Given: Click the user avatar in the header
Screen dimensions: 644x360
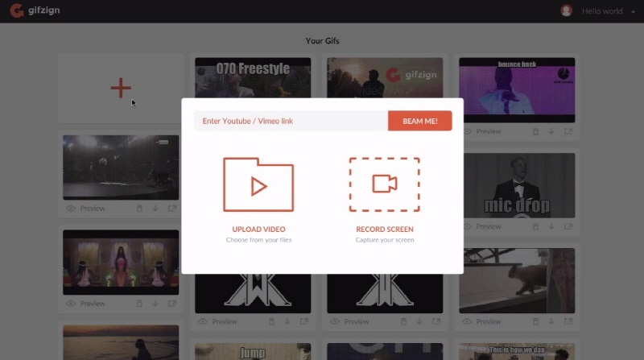Looking at the screenshot, I should pos(567,10).
